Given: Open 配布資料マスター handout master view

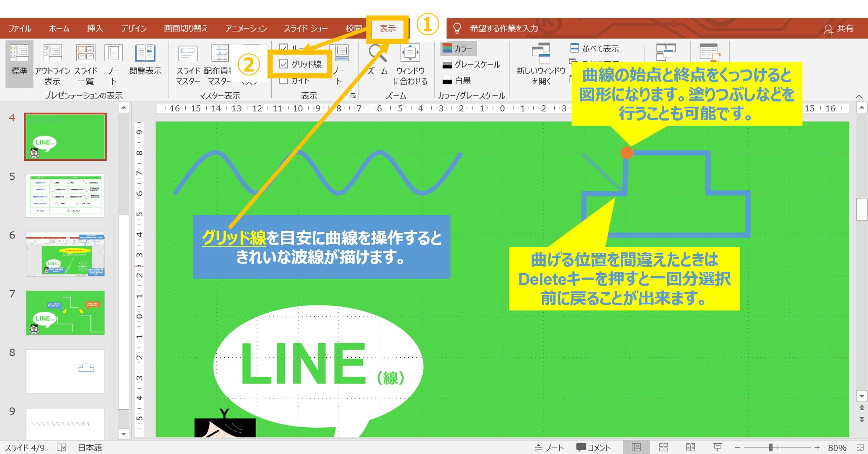Looking at the screenshot, I should click(219, 64).
